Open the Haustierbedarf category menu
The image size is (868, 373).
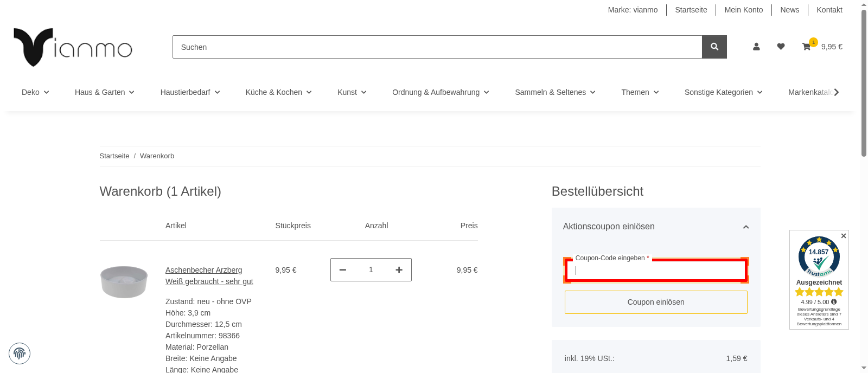pos(190,92)
